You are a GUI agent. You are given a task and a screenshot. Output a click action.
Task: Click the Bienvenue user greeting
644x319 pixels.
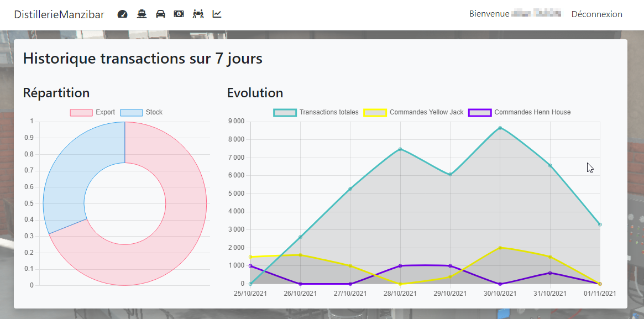pyautogui.click(x=515, y=14)
